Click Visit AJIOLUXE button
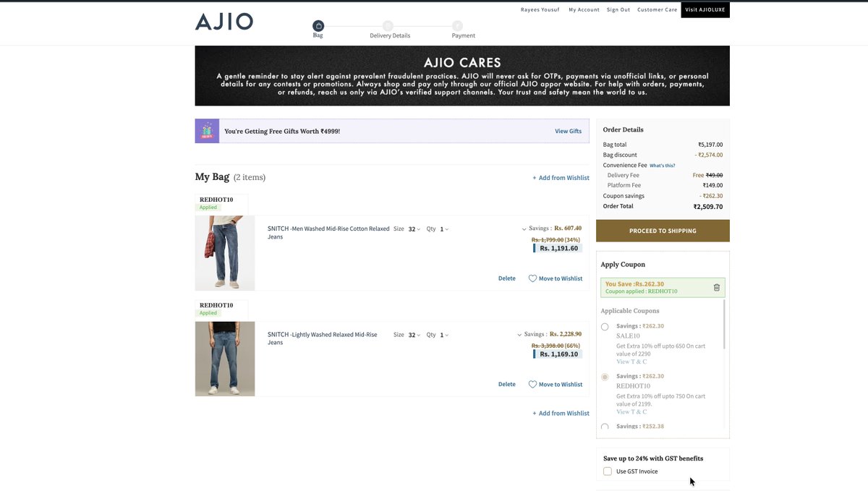 tap(705, 10)
